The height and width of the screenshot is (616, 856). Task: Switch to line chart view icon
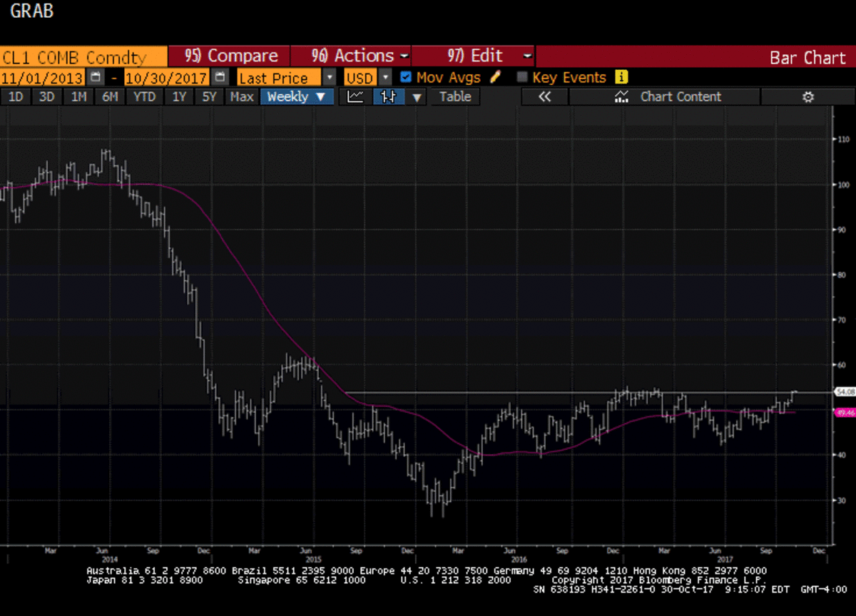click(x=357, y=97)
